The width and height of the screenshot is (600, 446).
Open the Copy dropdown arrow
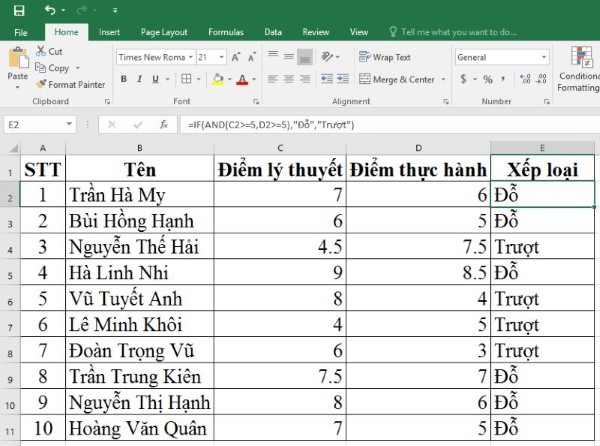[78, 68]
